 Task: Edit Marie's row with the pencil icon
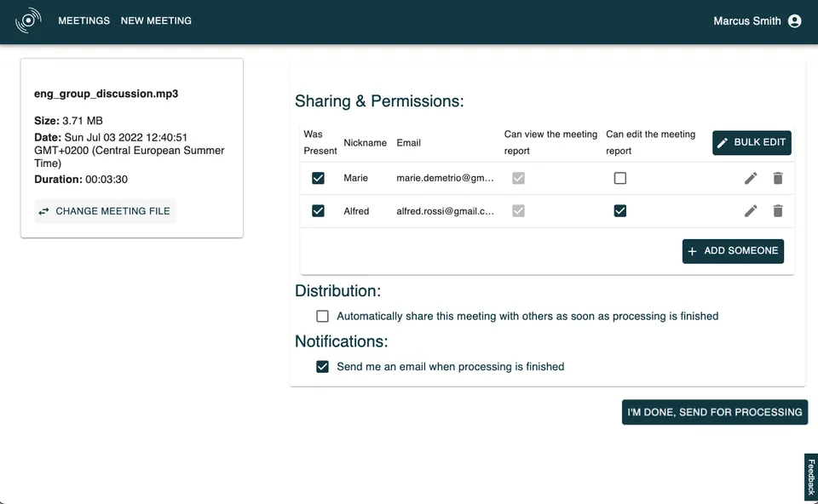[751, 178]
